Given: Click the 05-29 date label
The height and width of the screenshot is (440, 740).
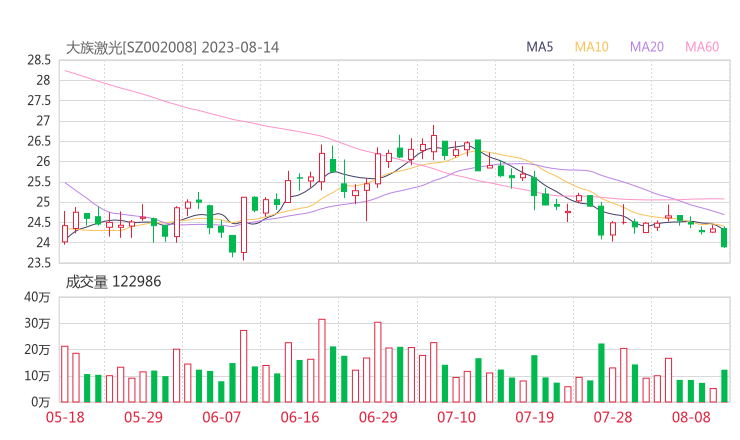Looking at the screenshot, I should pyautogui.click(x=143, y=417).
